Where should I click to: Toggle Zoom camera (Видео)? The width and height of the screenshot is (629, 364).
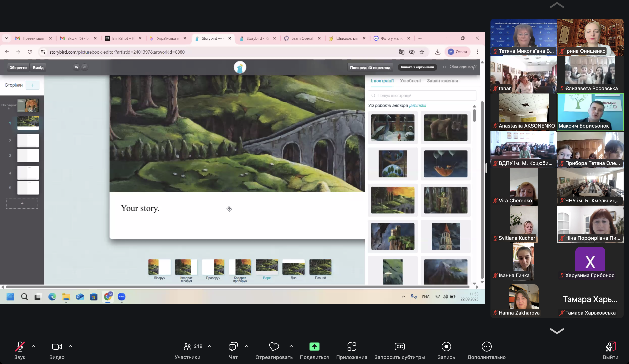(x=57, y=347)
